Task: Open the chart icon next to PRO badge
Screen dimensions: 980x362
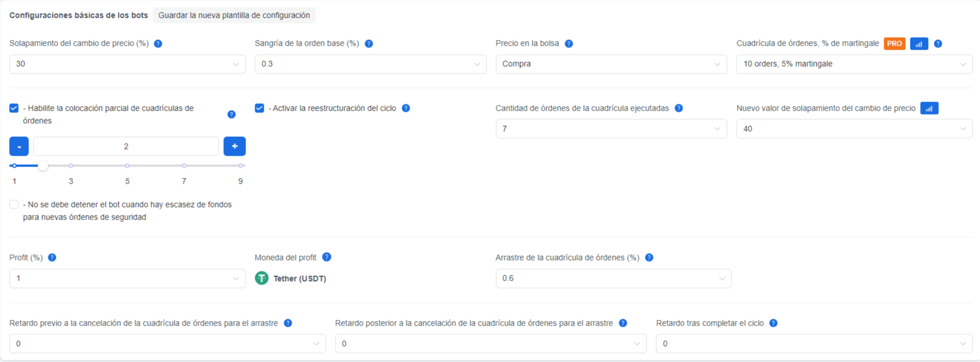Action: [x=919, y=44]
